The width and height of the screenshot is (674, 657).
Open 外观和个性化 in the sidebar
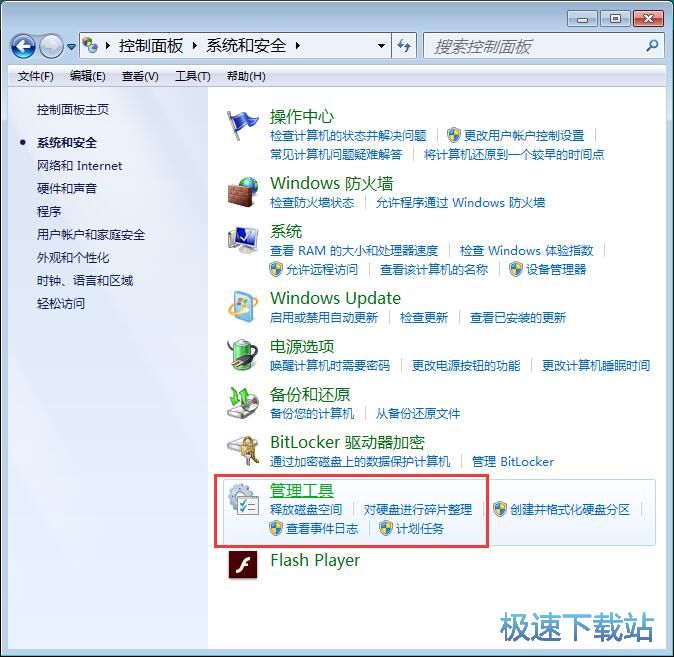pyautogui.click(x=73, y=258)
